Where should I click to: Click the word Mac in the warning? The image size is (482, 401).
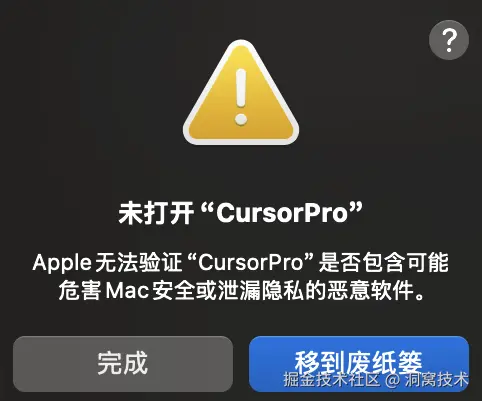tap(127, 291)
